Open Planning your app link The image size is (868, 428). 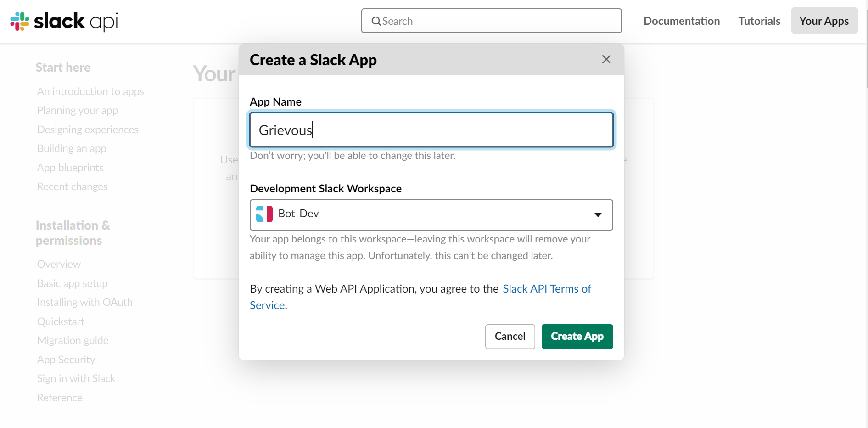77,110
